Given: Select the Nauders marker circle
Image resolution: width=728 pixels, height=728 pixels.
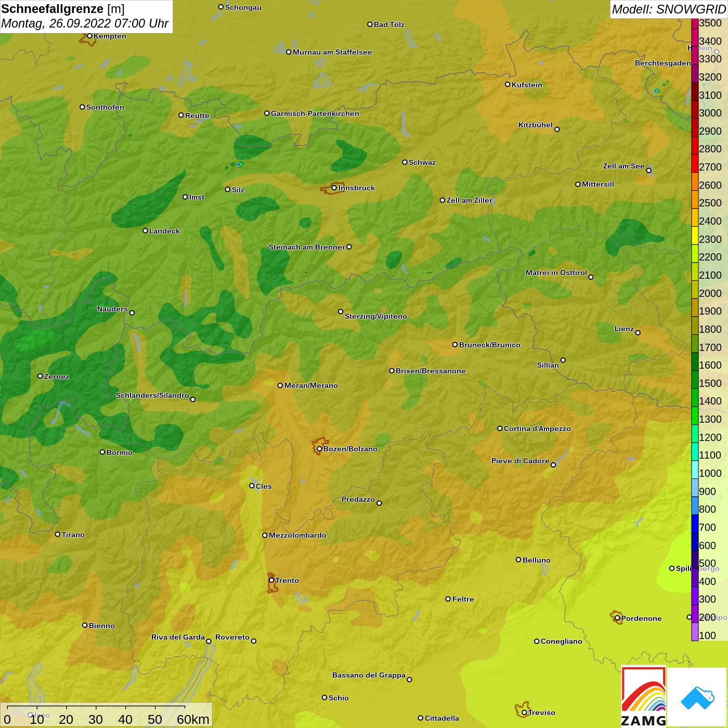Looking at the screenshot, I should click(x=132, y=313).
